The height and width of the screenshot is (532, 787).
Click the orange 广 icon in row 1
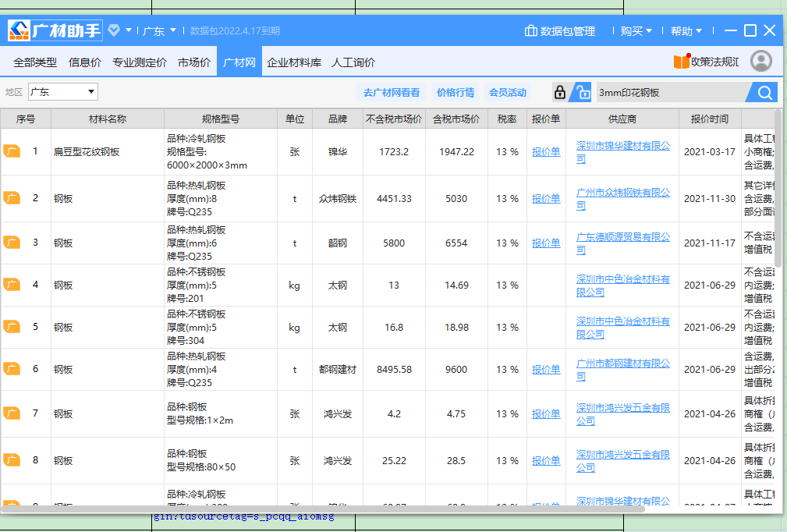(12, 151)
